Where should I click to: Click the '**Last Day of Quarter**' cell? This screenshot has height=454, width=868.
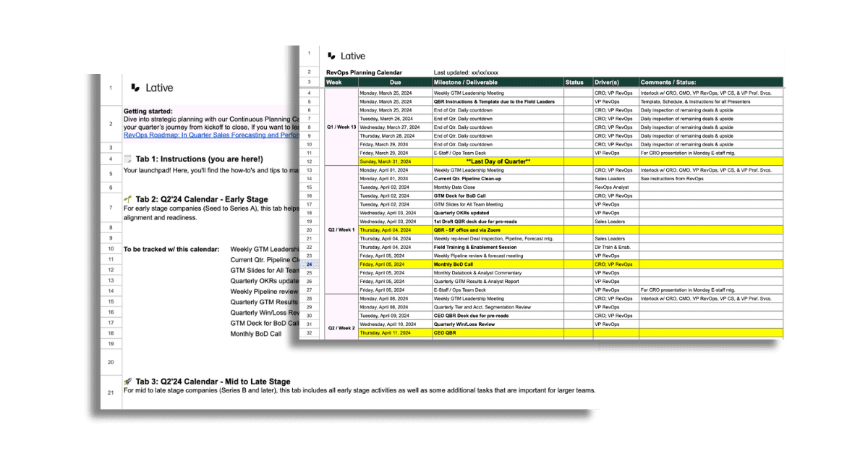click(498, 161)
